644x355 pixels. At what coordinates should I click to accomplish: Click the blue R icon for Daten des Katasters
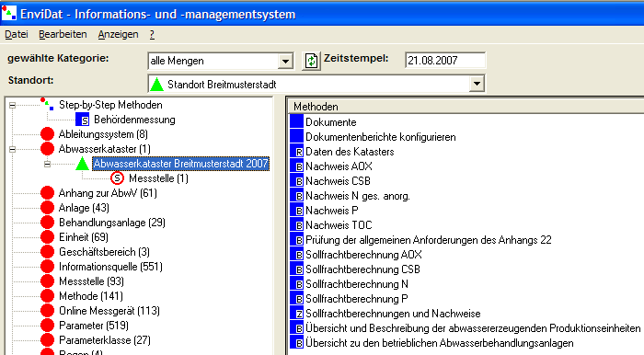click(x=296, y=152)
